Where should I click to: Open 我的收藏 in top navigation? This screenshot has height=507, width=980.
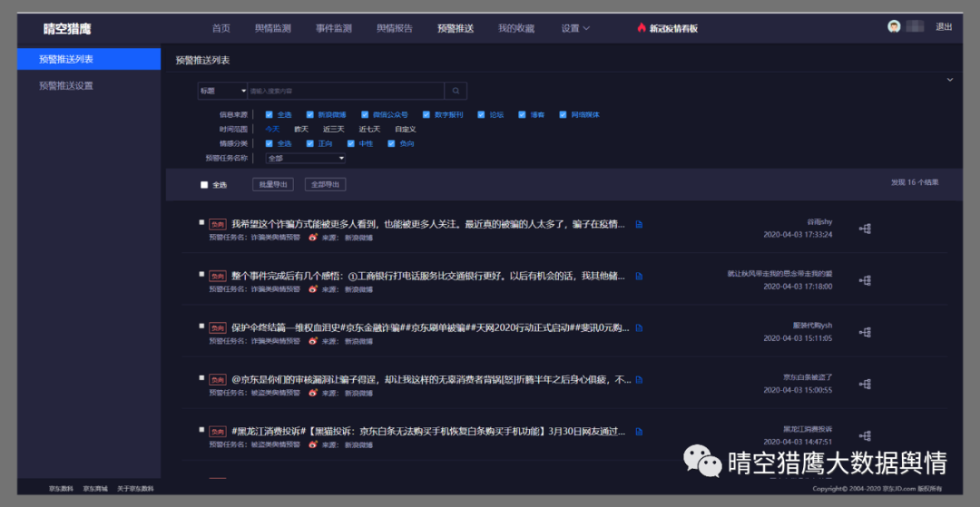tap(516, 28)
